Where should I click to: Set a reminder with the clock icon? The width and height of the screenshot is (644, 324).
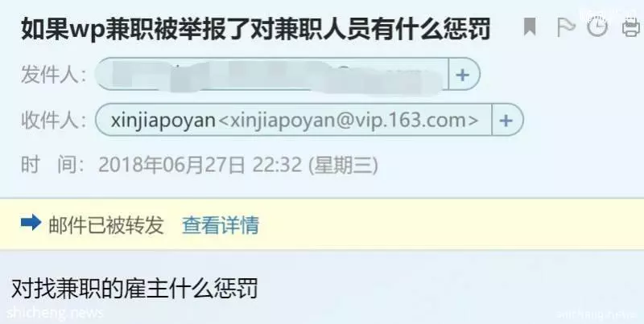(597, 27)
